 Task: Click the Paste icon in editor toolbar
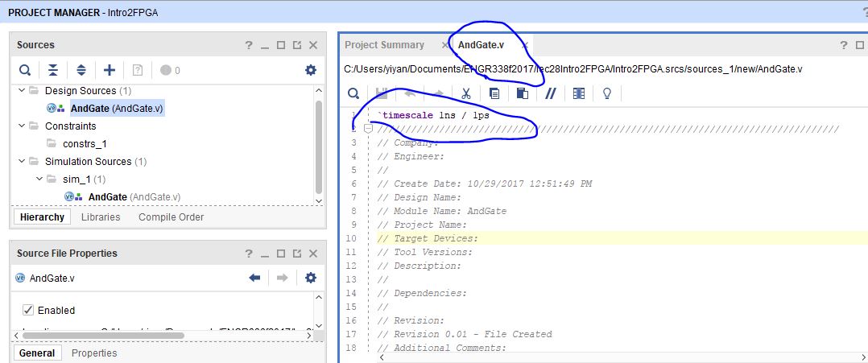point(522,93)
